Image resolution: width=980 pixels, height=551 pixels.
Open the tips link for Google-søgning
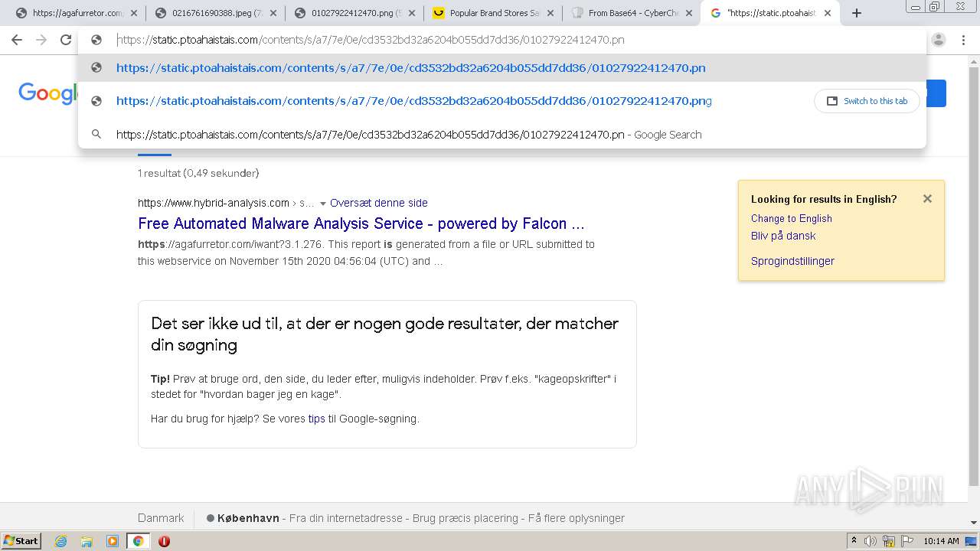(316, 419)
